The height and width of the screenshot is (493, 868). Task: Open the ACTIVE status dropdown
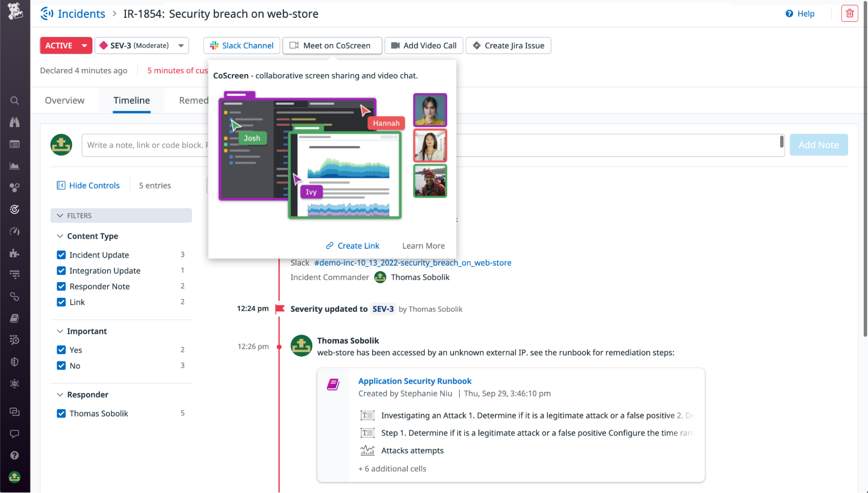point(66,45)
